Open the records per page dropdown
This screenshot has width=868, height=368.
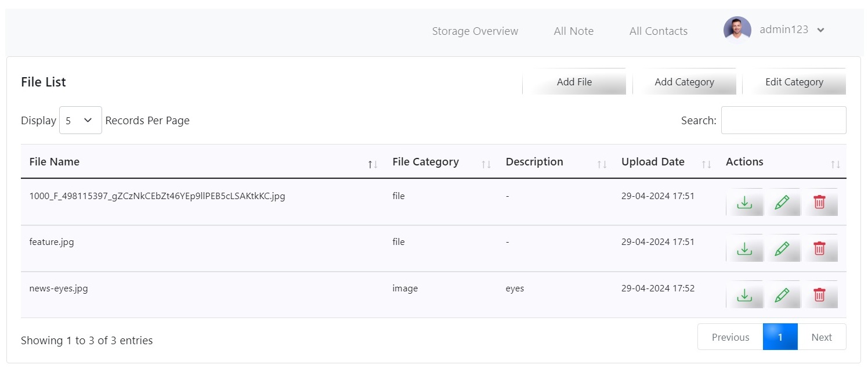coord(81,120)
